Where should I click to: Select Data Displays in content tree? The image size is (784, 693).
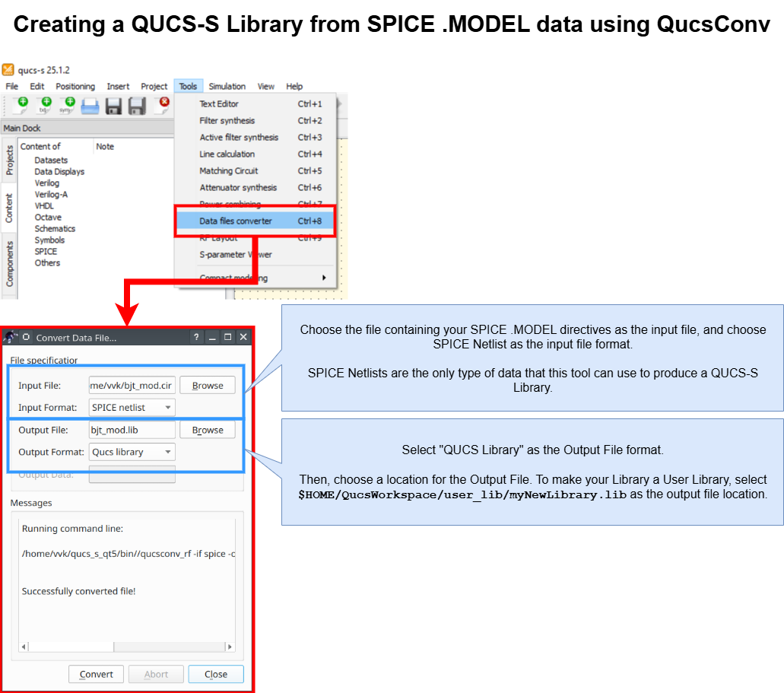click(59, 172)
